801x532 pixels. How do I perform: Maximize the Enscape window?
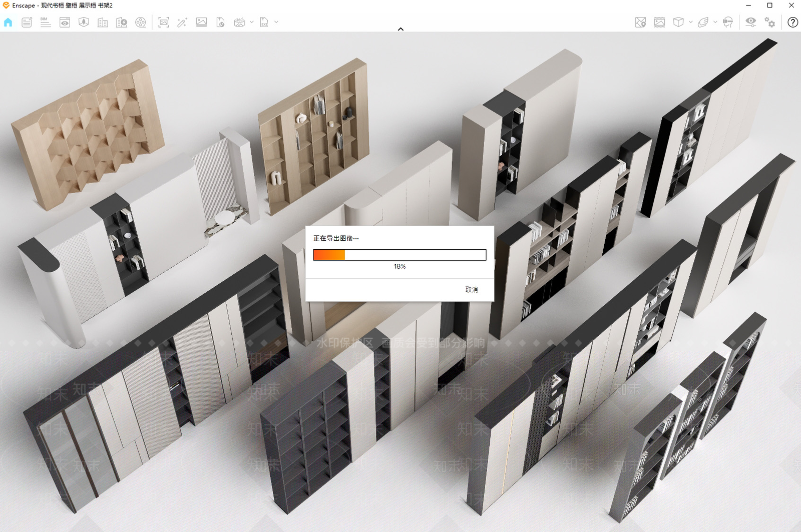coord(770,6)
